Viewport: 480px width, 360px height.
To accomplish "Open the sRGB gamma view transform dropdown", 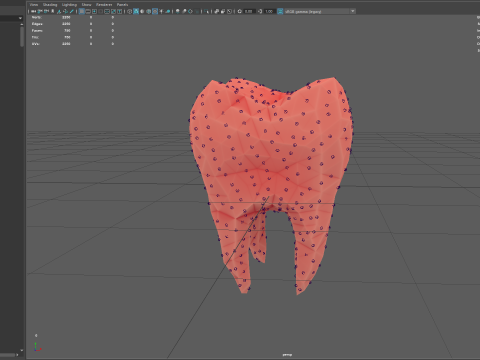I will click(x=320, y=11).
